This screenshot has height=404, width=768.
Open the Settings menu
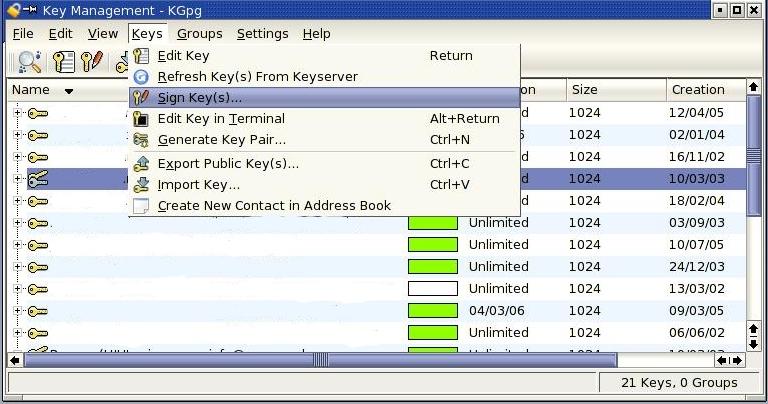click(263, 34)
